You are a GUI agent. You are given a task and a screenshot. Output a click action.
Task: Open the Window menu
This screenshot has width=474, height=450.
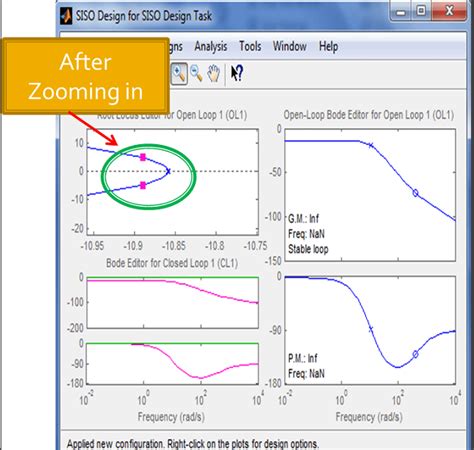(x=290, y=46)
